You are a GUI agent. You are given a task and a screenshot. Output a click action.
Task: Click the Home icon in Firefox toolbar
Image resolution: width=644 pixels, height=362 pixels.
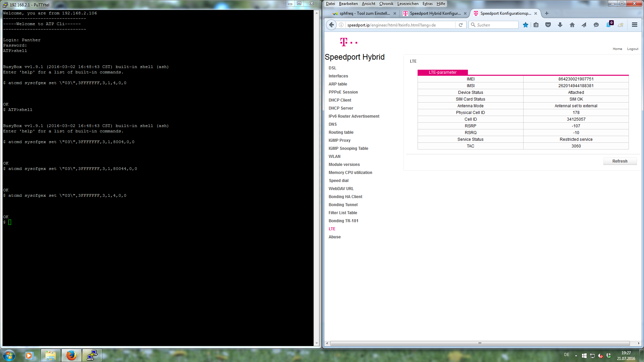572,25
